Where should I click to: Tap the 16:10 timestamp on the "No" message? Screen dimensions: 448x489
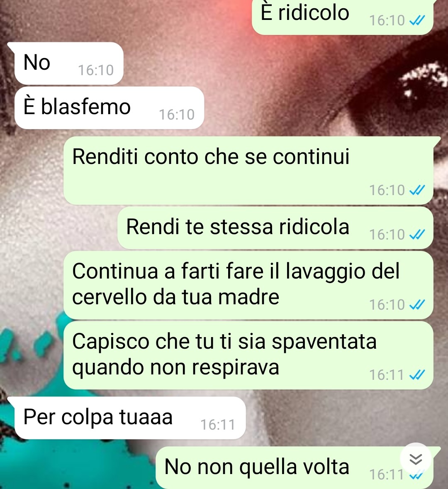coord(96,70)
